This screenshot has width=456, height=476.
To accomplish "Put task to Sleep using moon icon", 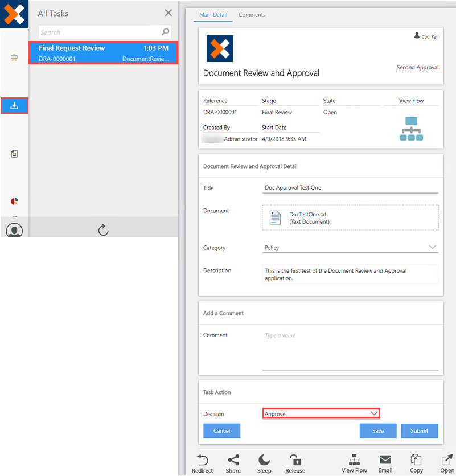I will (264, 460).
